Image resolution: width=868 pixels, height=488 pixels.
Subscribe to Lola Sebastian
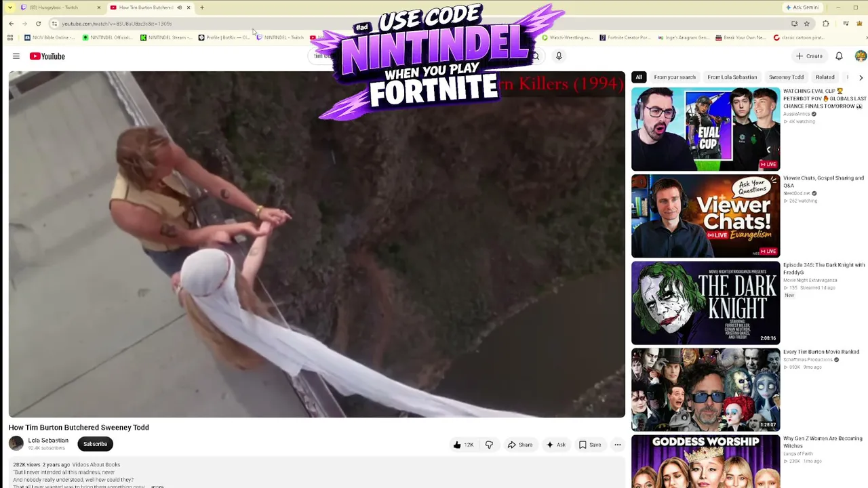[x=95, y=444]
